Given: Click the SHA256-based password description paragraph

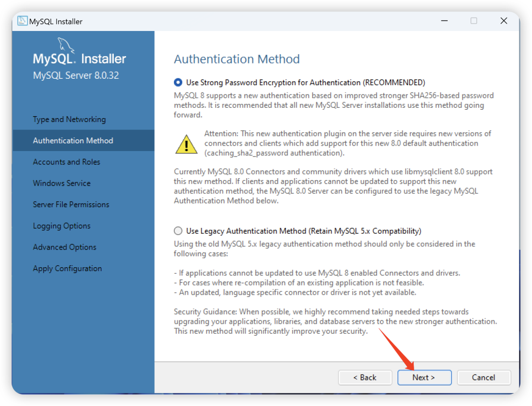Looking at the screenshot, I should tap(333, 105).
